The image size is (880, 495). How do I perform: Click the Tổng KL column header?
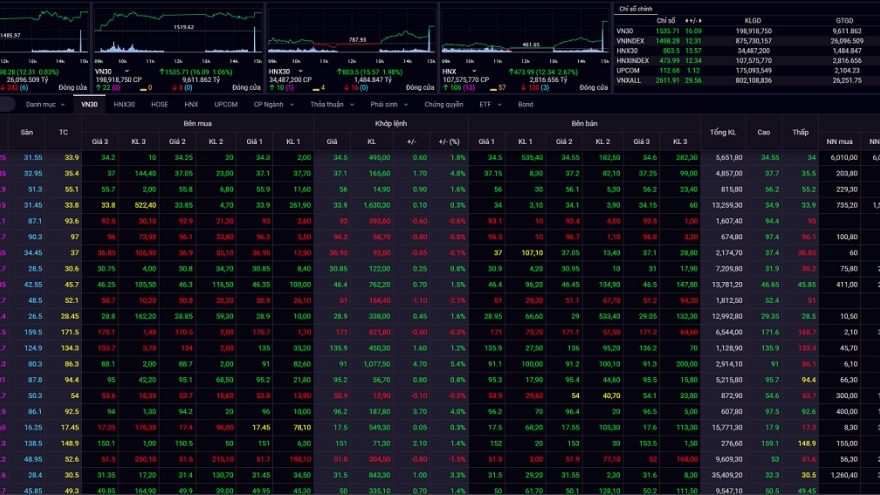pos(724,132)
